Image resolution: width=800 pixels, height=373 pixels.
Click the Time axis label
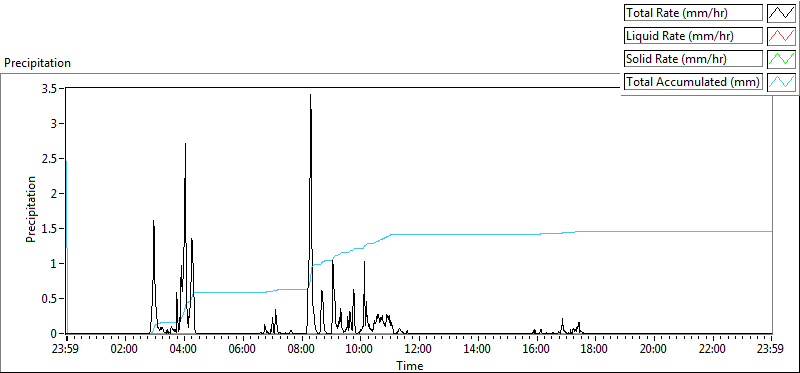pos(409,366)
